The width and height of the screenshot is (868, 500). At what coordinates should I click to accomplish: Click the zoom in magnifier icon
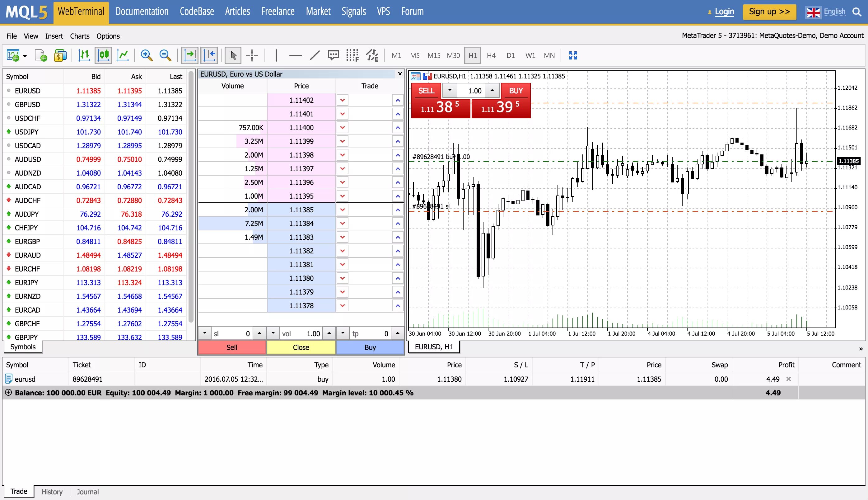[147, 55]
